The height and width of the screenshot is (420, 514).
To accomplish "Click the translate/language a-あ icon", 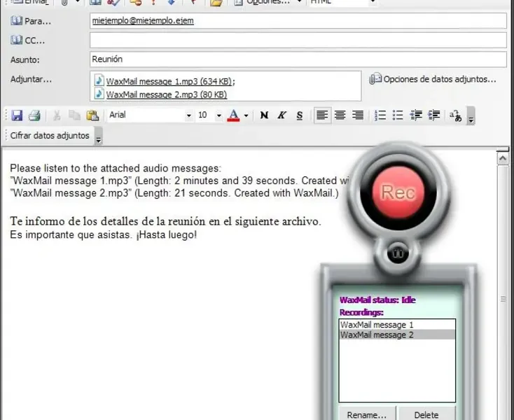I will pyautogui.click(x=455, y=115).
